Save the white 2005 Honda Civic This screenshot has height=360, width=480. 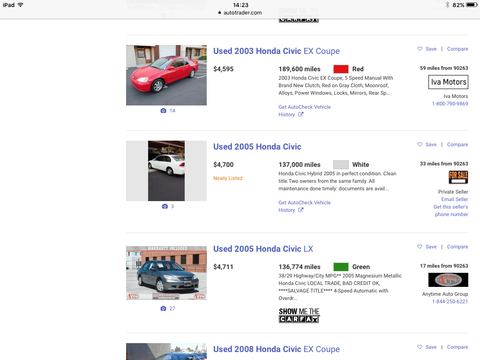pyautogui.click(x=427, y=145)
